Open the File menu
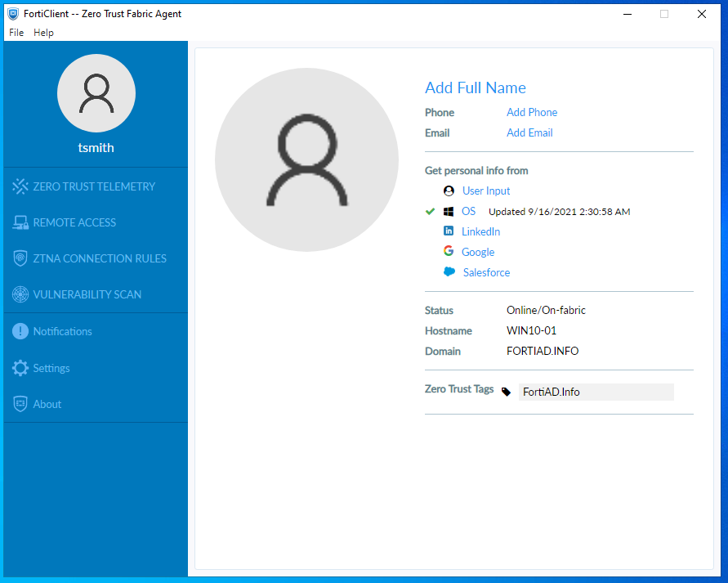The width and height of the screenshot is (728, 583). [x=16, y=33]
